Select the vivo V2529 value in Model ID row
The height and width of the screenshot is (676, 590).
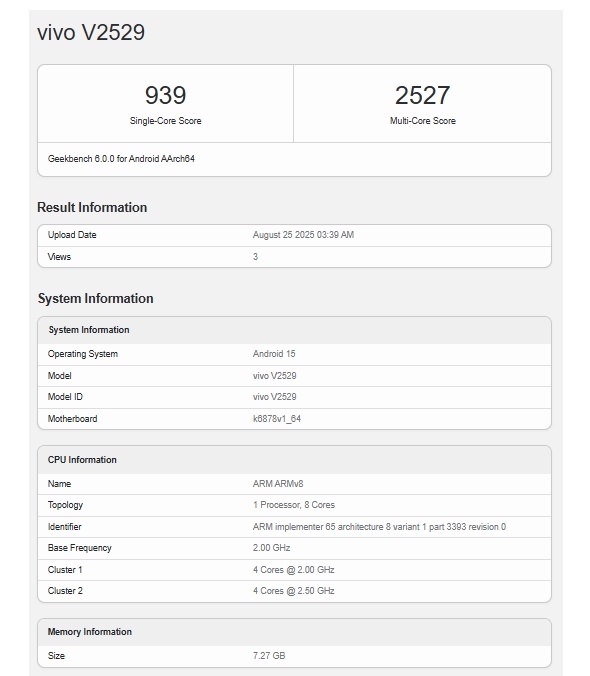275,397
